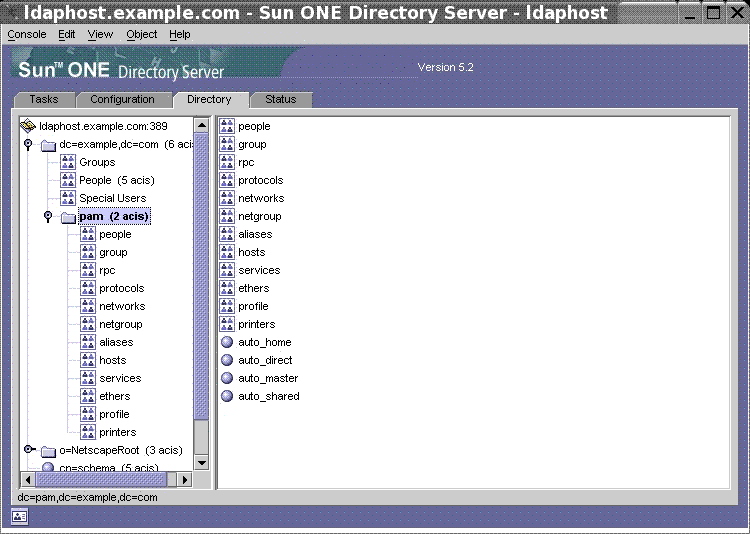
Task: Collapse the dc=example,dc=com tree node
Action: pyautogui.click(x=28, y=144)
